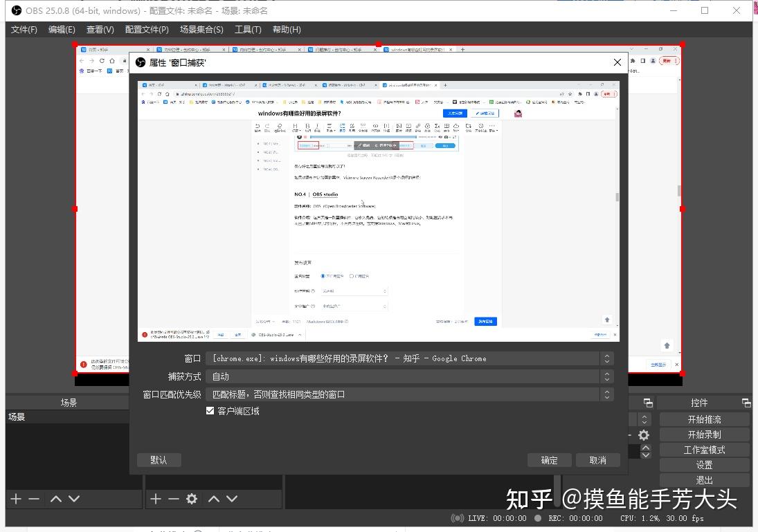Confirm with the 确定 button
The width and height of the screenshot is (758, 532).
click(549, 460)
